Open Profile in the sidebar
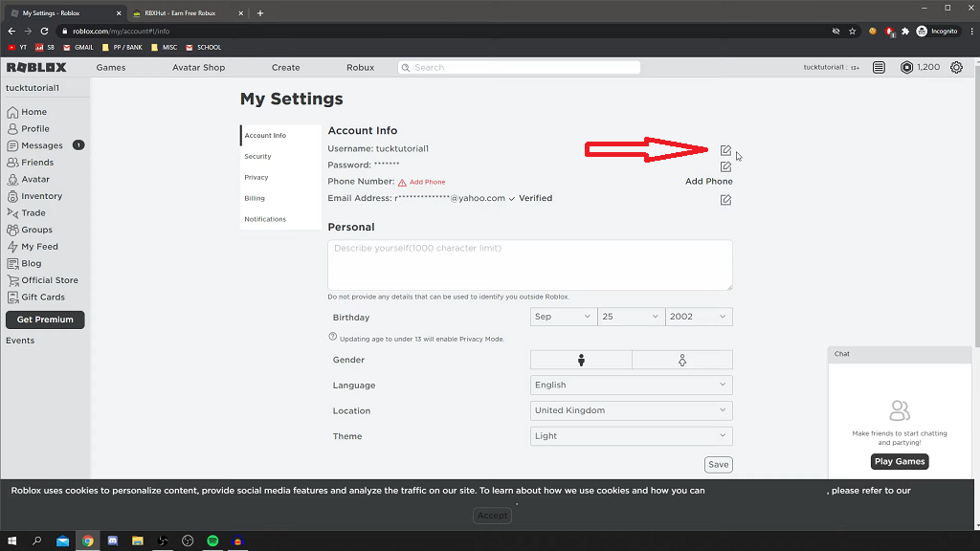The image size is (980, 551). tap(28, 129)
